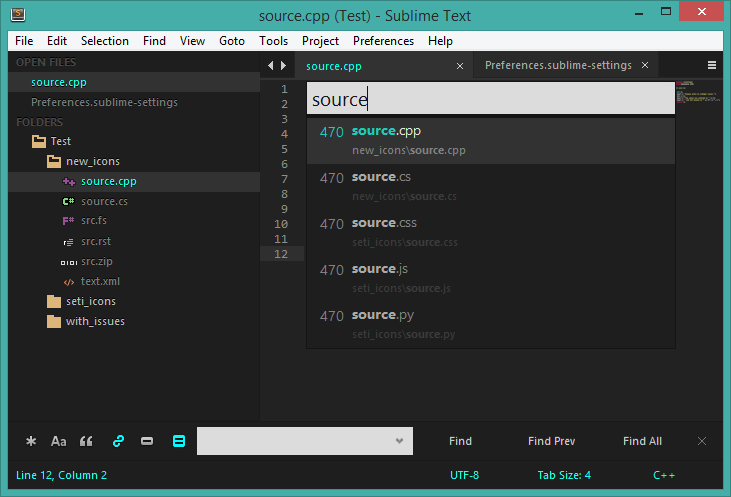The image size is (731, 497).
Task: Expand the with_issues folder
Action: pyautogui.click(x=54, y=321)
